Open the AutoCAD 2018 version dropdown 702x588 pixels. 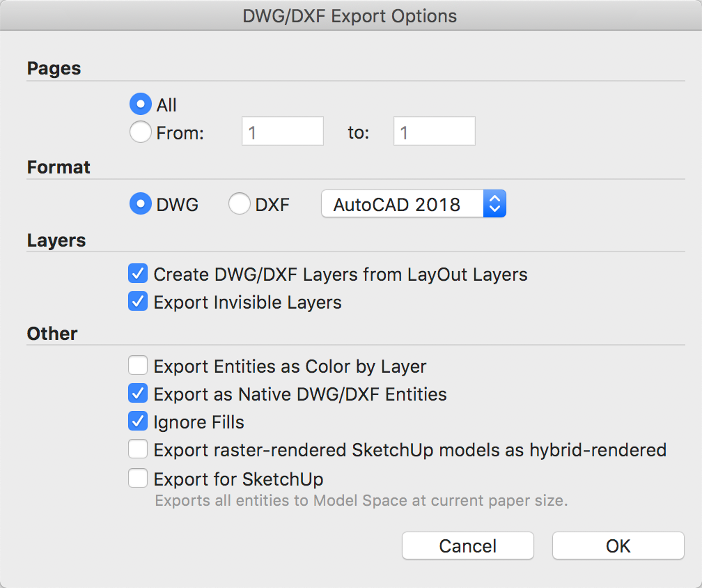pyautogui.click(x=413, y=204)
